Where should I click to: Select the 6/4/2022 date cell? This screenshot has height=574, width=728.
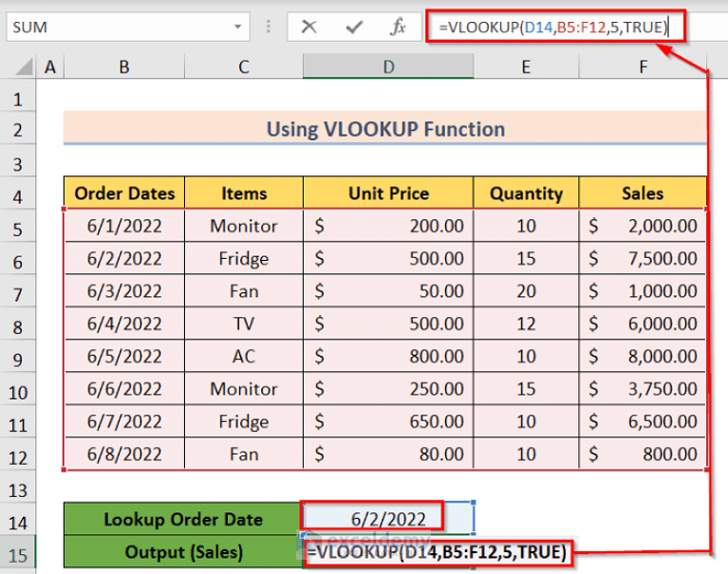pos(124,324)
